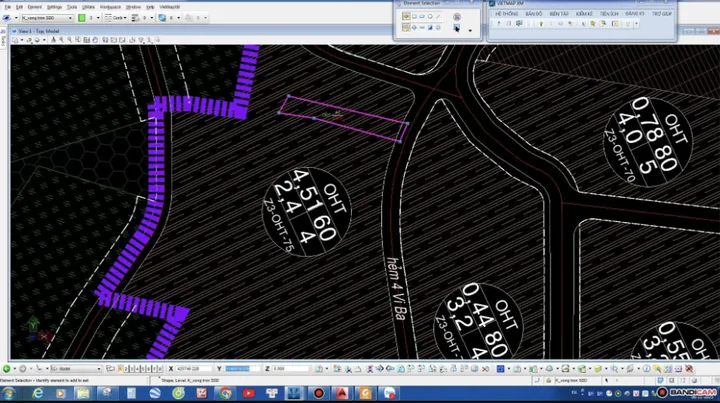Open the TIỆN ÍCH menu in VIETMAP window
Viewport: 720px width, 403px height.
(609, 14)
